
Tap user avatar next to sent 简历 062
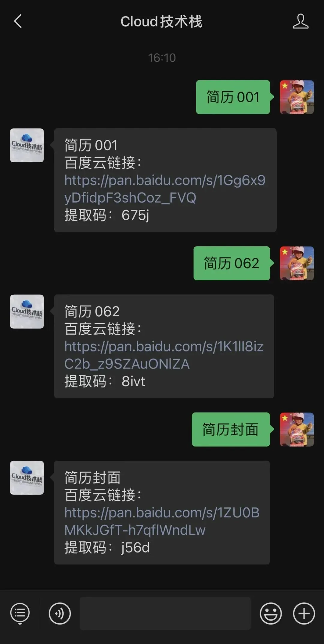297,263
